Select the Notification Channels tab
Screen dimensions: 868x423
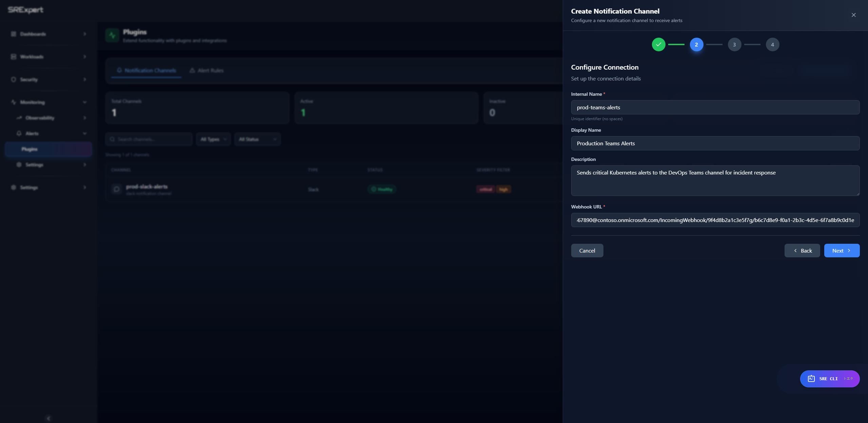tap(146, 70)
